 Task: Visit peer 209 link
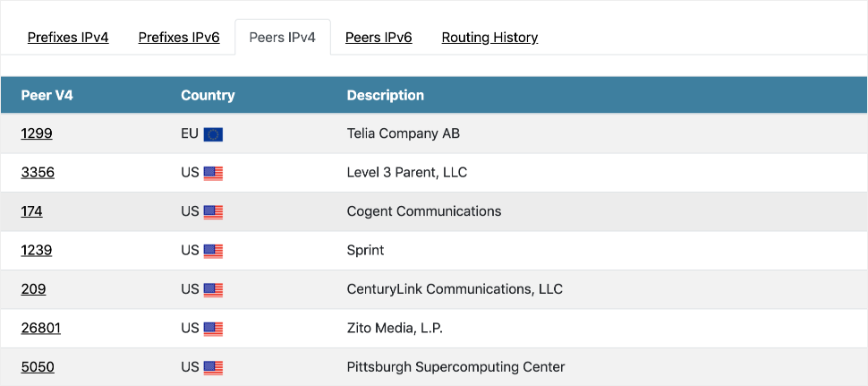point(33,289)
